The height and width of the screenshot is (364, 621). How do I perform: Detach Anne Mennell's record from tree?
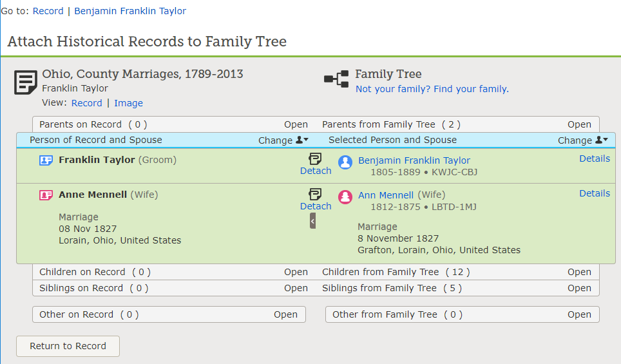click(316, 200)
